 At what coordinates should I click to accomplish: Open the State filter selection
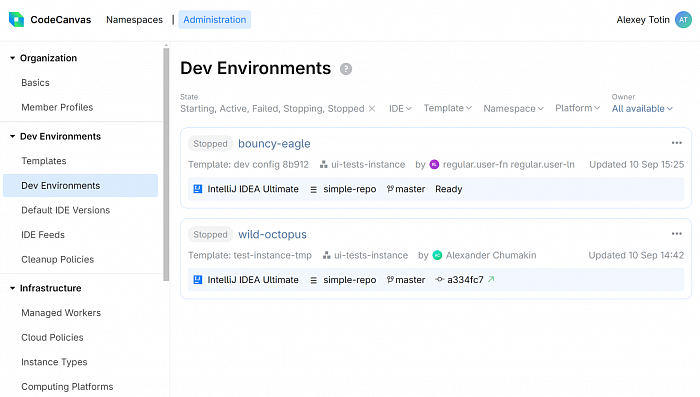click(x=272, y=109)
